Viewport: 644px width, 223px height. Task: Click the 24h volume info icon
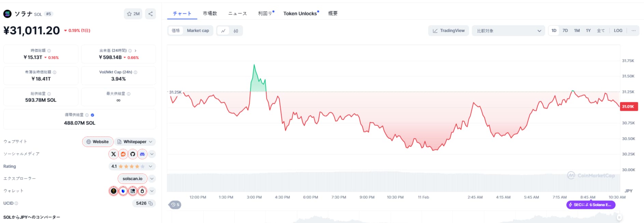tap(130, 51)
